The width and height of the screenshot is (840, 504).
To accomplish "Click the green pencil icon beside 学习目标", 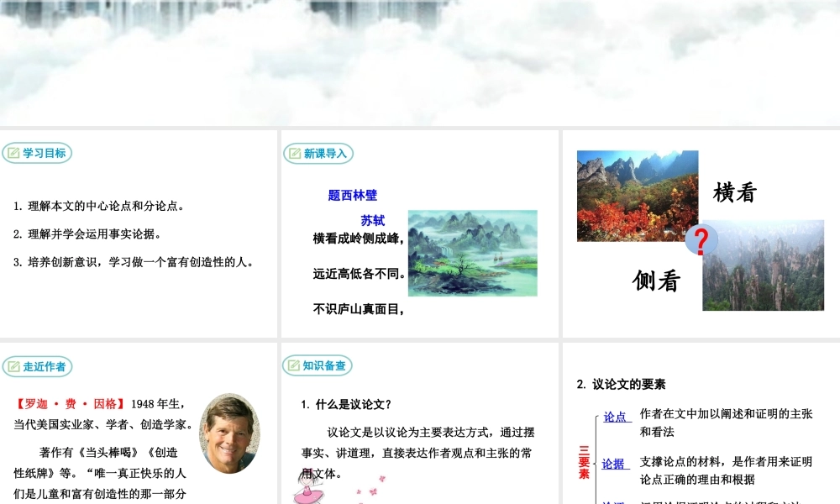I will (x=13, y=153).
